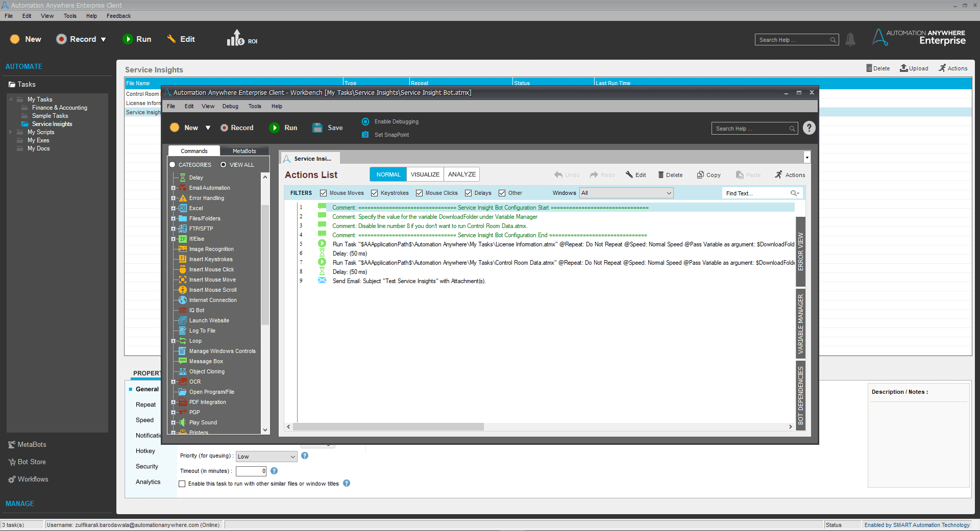Click the Copy icon in Actions List
Viewport: 980px width, 531px height.
(x=700, y=175)
